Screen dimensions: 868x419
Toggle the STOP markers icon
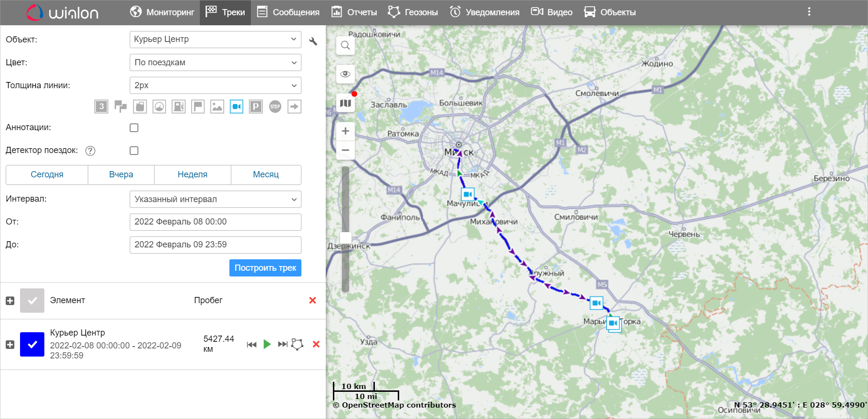pyautogui.click(x=275, y=107)
